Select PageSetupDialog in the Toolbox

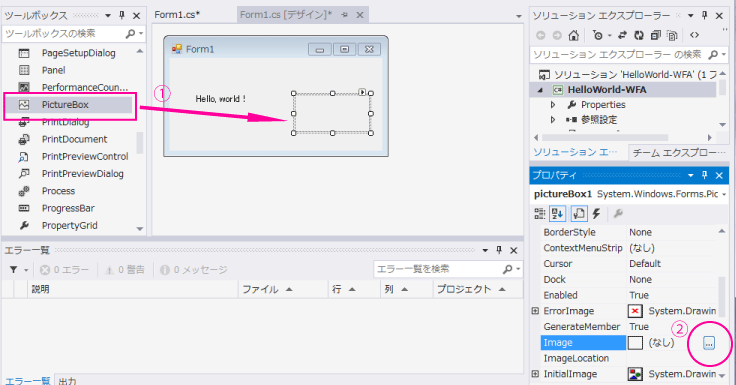(x=78, y=53)
